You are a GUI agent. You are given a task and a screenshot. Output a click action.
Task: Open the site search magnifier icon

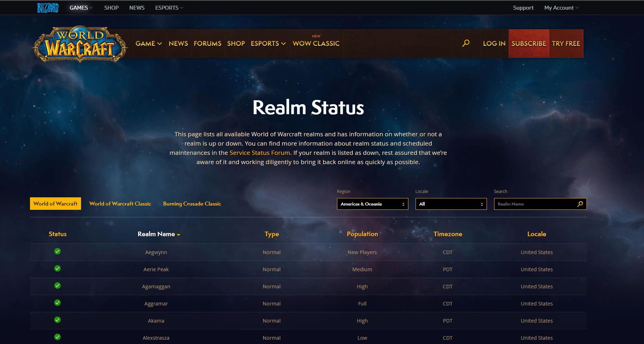point(466,43)
